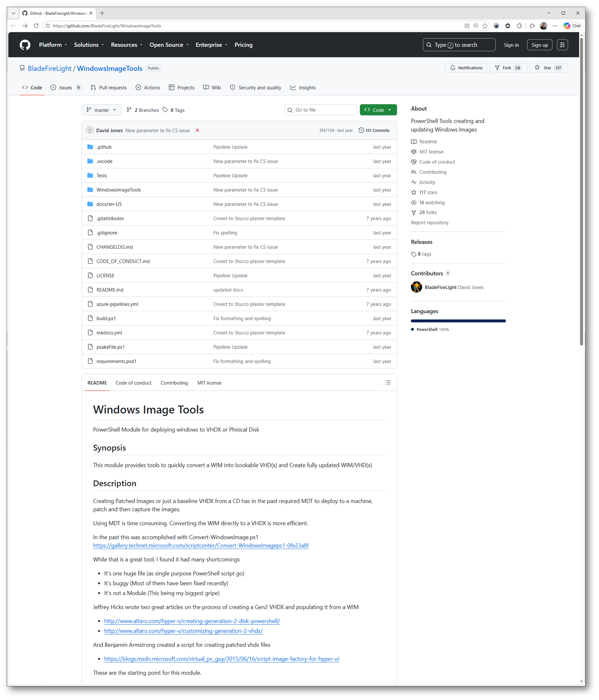Focus the Go to file input
The height and width of the screenshot is (700, 599).
320,110
